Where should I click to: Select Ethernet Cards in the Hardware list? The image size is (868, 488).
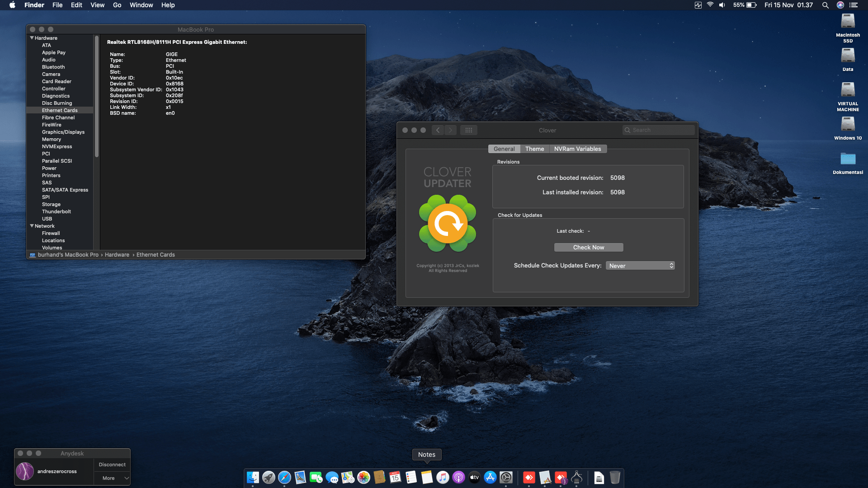point(59,110)
